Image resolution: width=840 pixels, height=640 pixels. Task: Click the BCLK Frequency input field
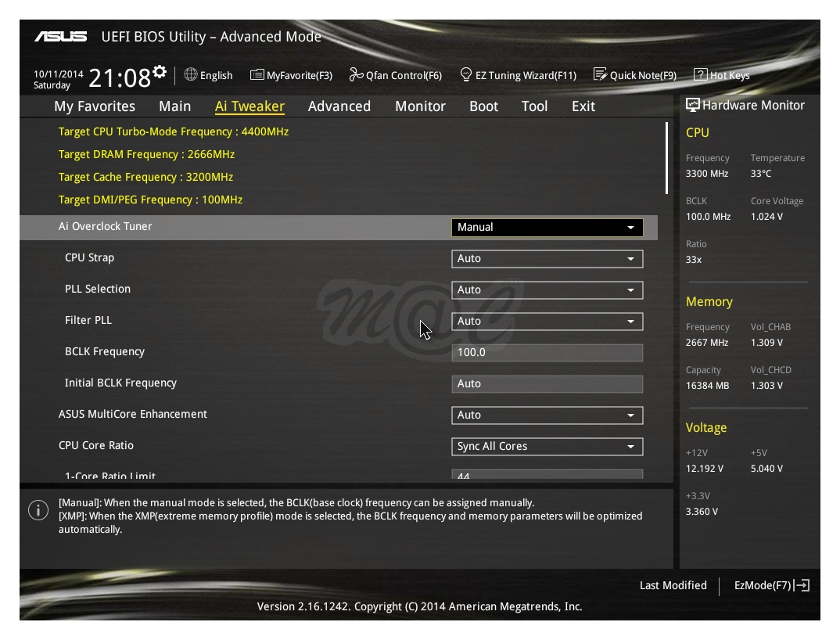click(547, 353)
